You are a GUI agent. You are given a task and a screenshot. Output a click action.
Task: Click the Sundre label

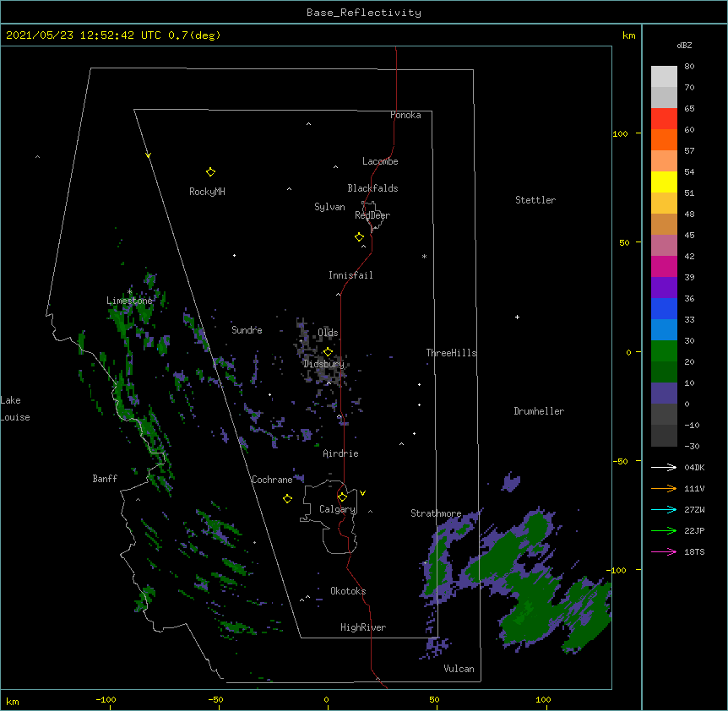click(247, 330)
